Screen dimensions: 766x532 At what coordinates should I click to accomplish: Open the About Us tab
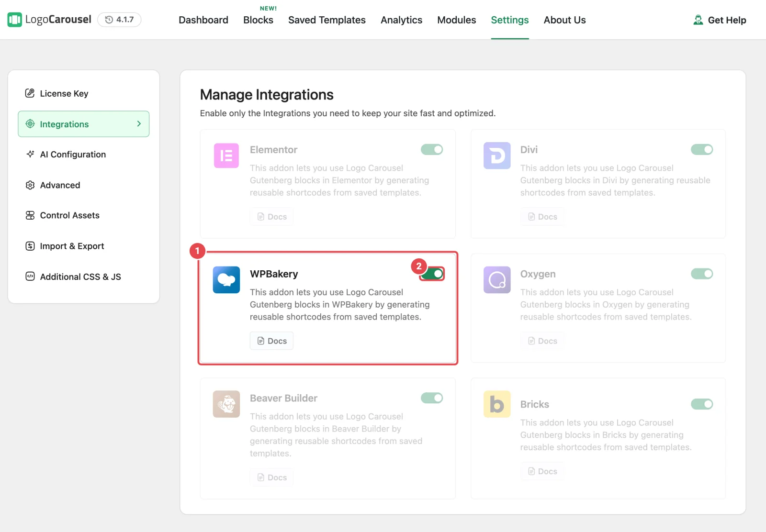[x=564, y=20]
